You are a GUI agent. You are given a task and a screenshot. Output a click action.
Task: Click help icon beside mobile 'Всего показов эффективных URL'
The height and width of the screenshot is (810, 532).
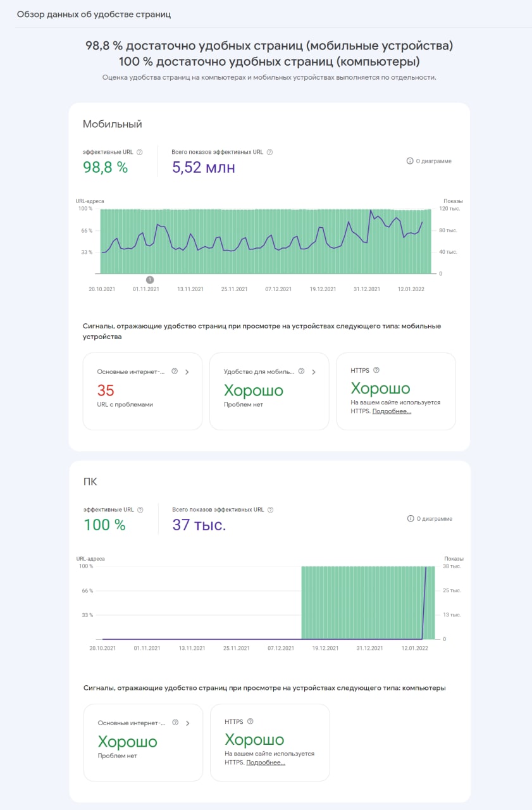(269, 152)
